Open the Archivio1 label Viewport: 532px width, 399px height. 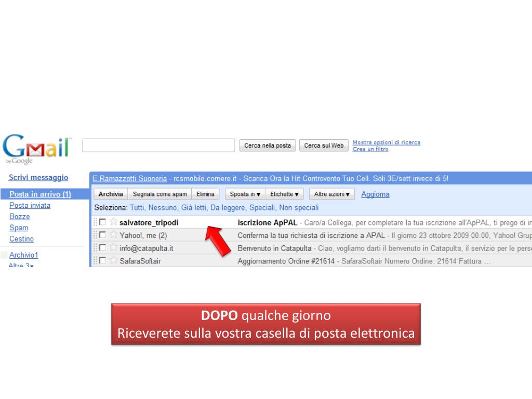[24, 255]
